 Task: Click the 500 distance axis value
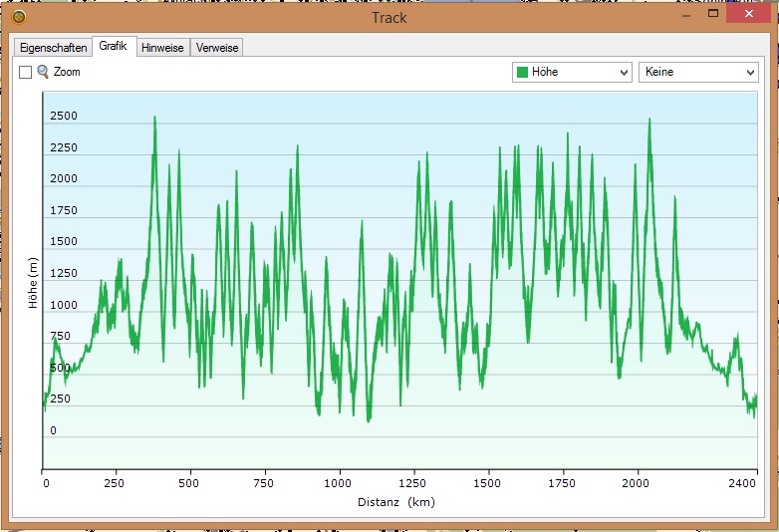pos(189,483)
